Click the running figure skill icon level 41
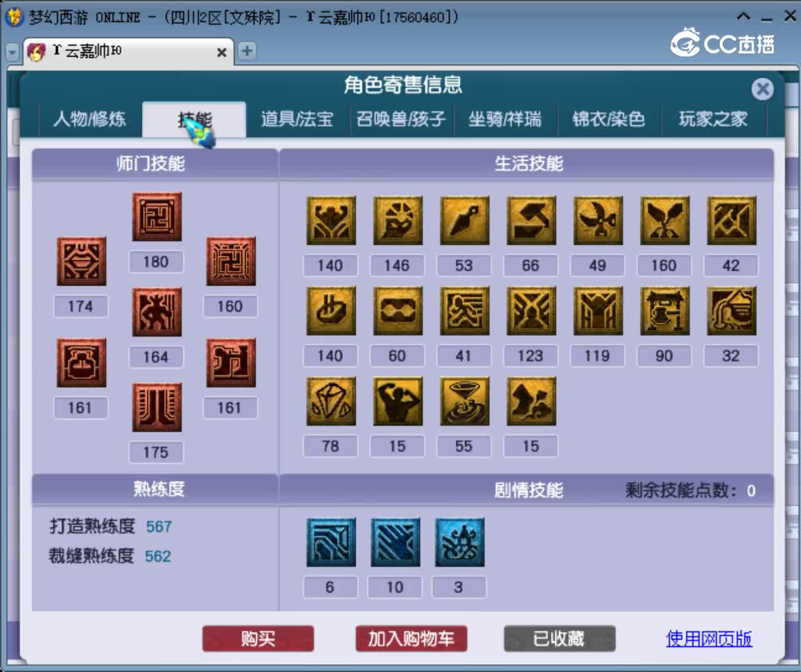Screen dimensions: 801x672 464,311
